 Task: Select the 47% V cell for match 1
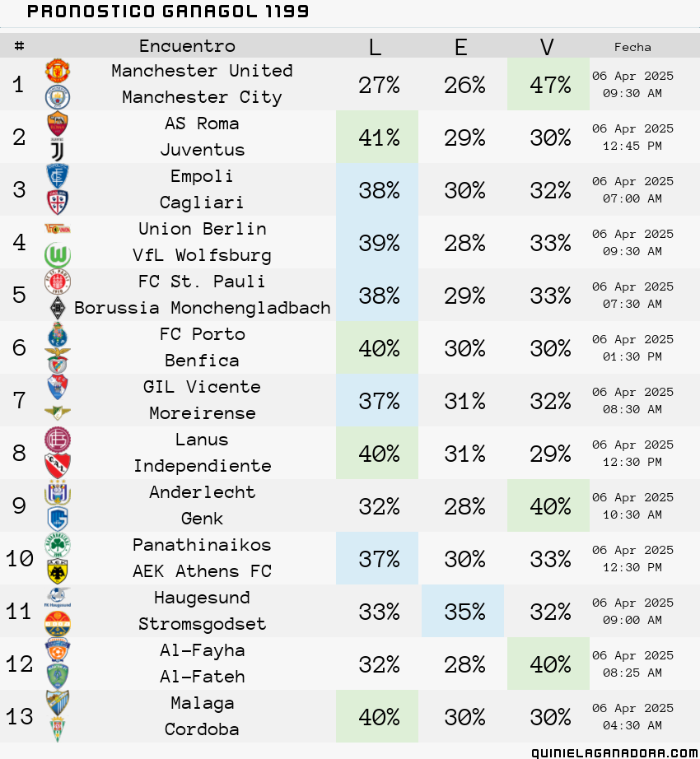click(x=548, y=84)
